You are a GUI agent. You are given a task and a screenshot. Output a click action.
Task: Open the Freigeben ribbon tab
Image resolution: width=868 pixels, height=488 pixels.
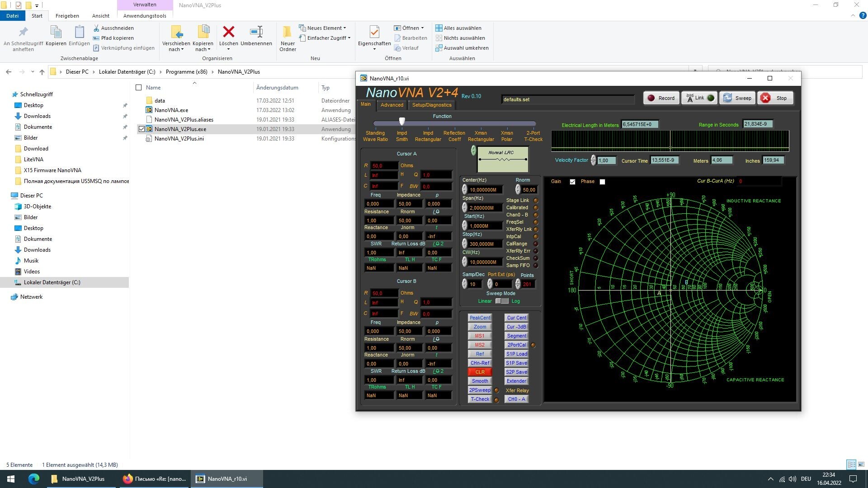(x=67, y=16)
